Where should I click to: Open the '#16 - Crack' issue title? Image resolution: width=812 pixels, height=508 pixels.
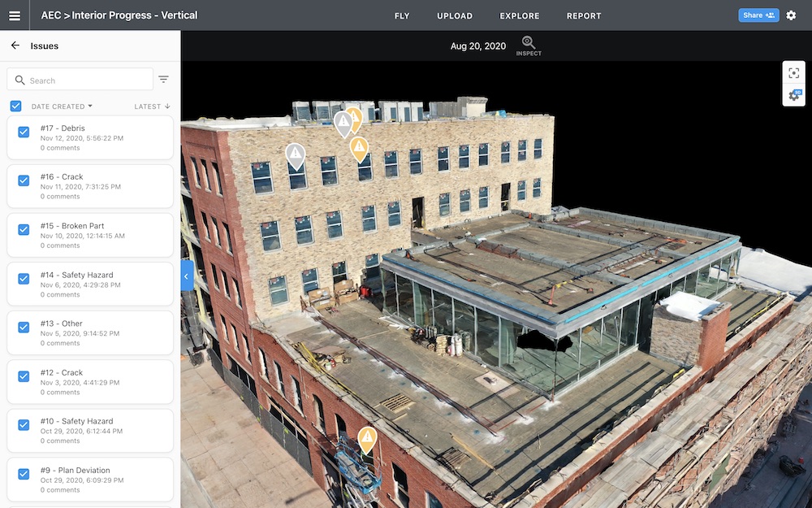pos(62,176)
